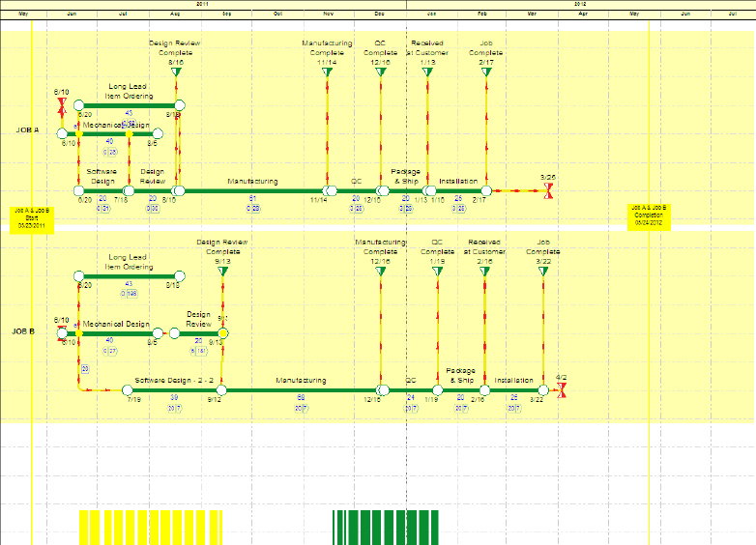Click the Software Design - 2 - 2 duration 39
The image size is (756, 545).
pos(174,397)
